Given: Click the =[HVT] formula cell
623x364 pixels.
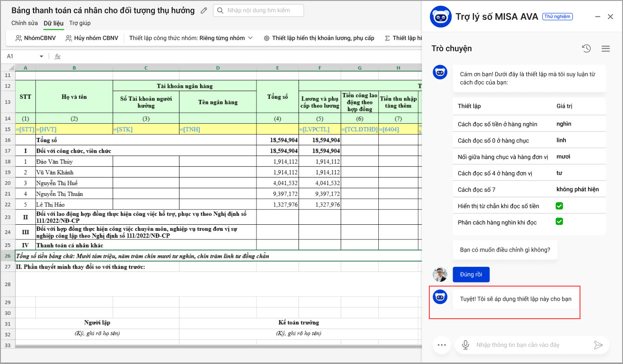Looking at the screenshot, I should tap(74, 129).
